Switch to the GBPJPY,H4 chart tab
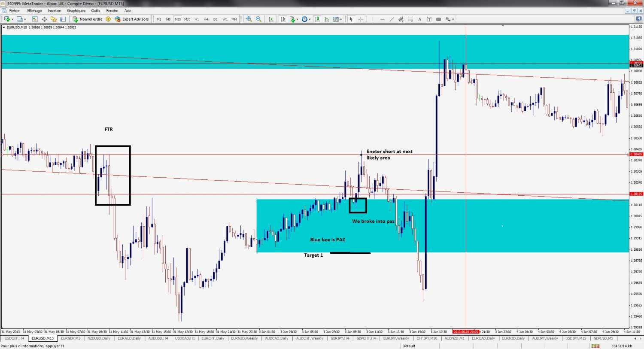 pyautogui.click(x=340, y=338)
